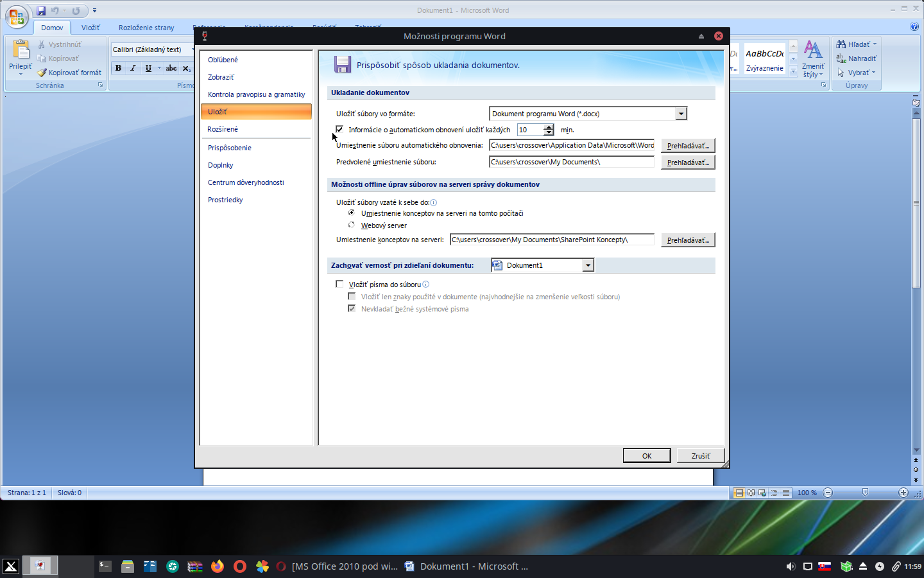Click the Full Screen Reading view icon
Viewport: 924px width, 578px height.
coord(751,493)
